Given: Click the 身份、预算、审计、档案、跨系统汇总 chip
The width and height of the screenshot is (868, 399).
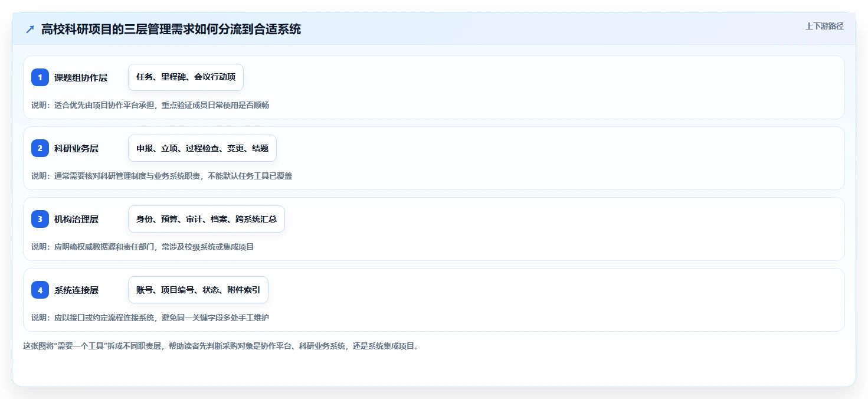Looking at the screenshot, I should (x=207, y=219).
